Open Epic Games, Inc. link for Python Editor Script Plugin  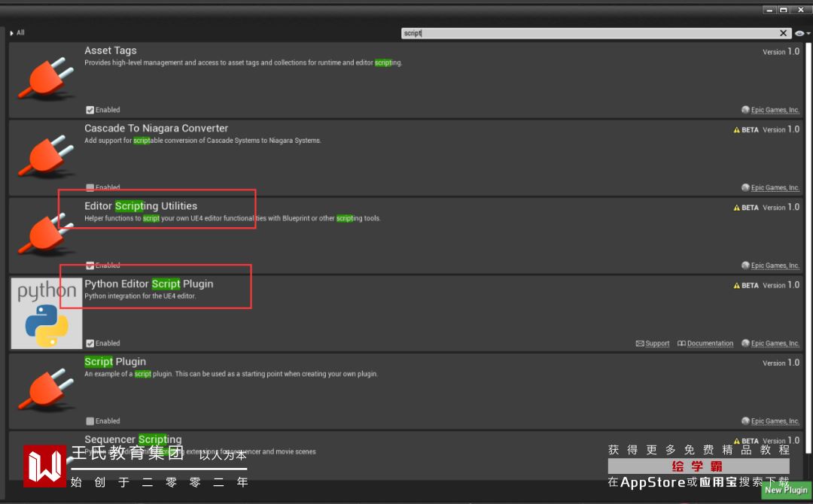tap(775, 344)
